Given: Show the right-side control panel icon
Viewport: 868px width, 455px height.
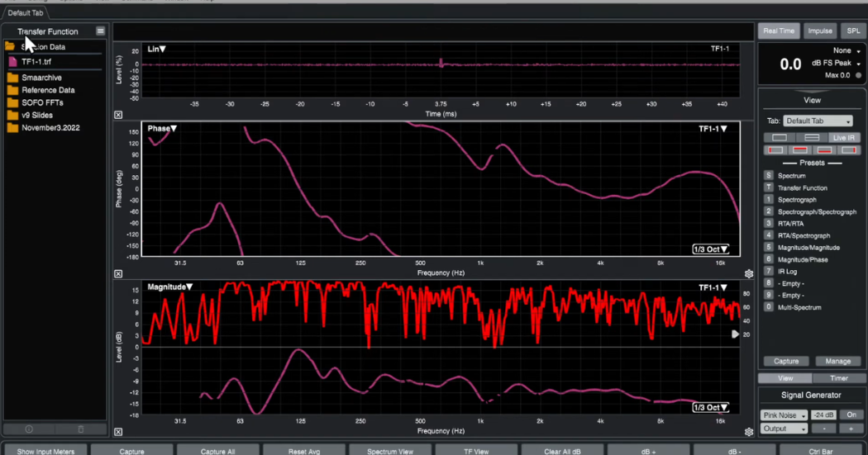Looking at the screenshot, I should click(x=849, y=149).
